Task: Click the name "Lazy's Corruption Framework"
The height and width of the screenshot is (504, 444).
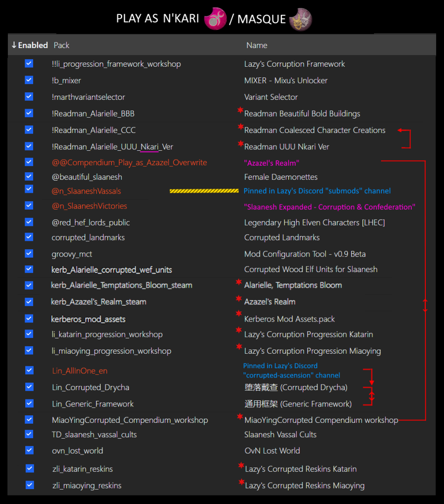Action: tap(294, 64)
